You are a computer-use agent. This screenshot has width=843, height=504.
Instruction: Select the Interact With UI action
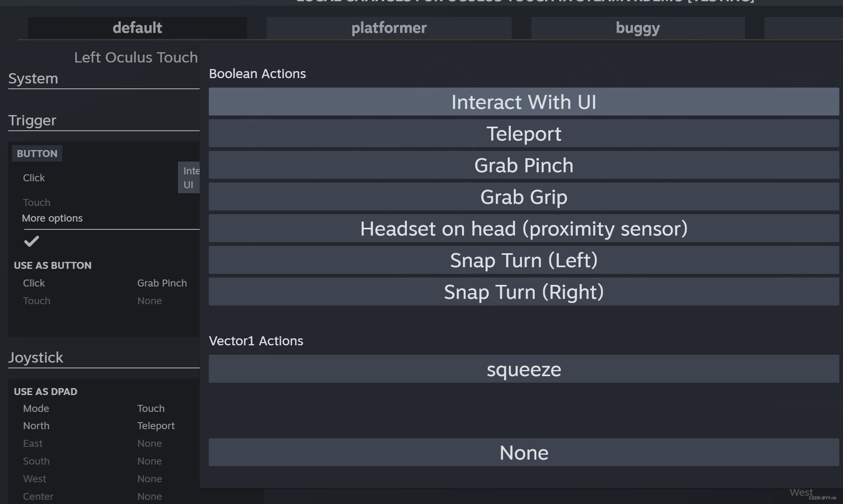pos(523,102)
